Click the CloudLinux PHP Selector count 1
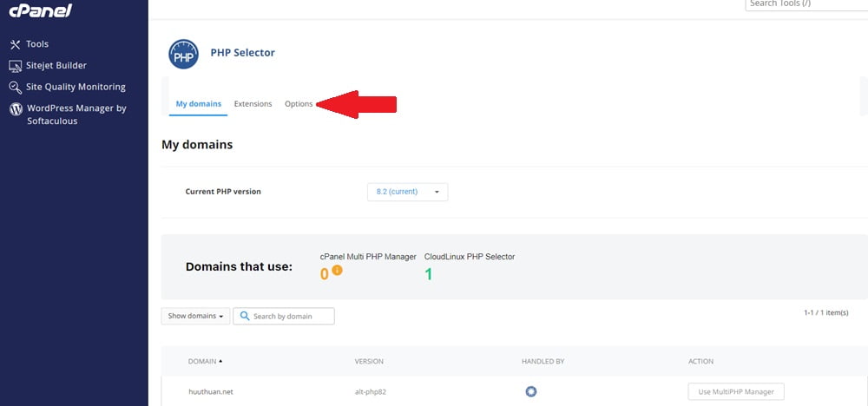Screen dimensions: 868x406 pos(429,274)
